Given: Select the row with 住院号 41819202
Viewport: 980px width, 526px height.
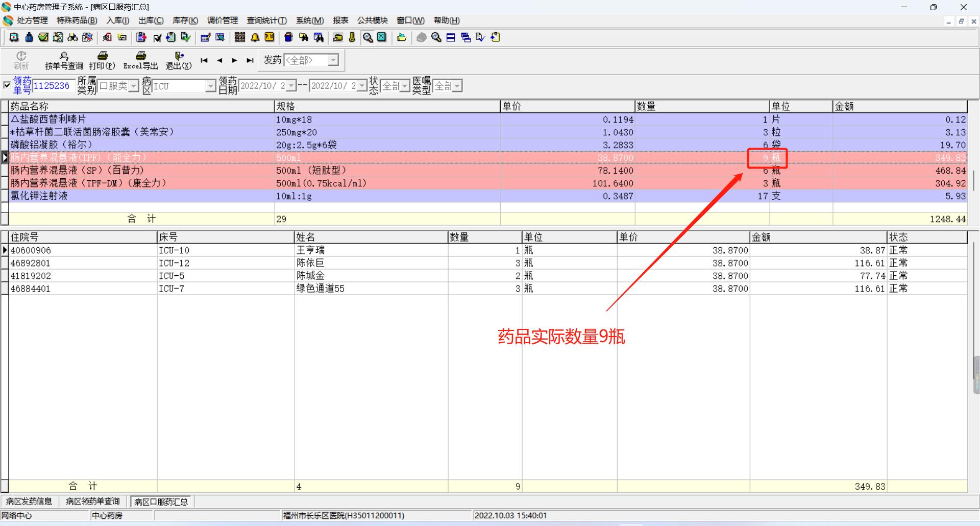Looking at the screenshot, I should (x=487, y=276).
